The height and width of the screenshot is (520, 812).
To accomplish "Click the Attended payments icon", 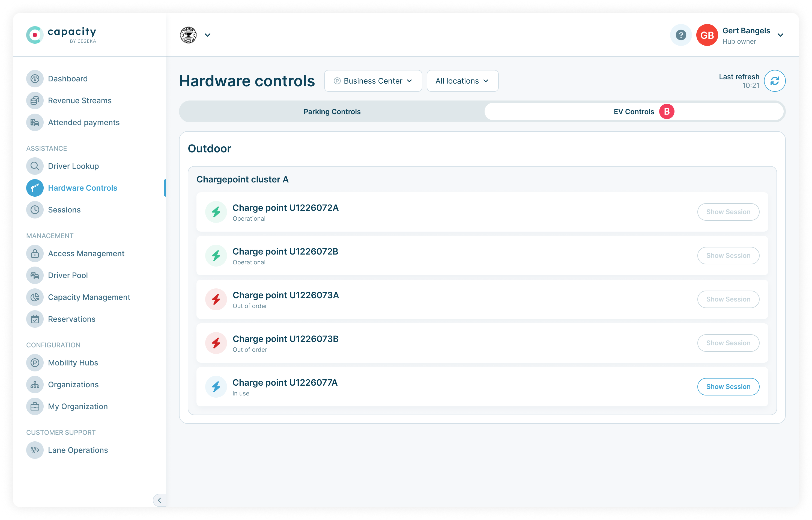I will click(35, 122).
